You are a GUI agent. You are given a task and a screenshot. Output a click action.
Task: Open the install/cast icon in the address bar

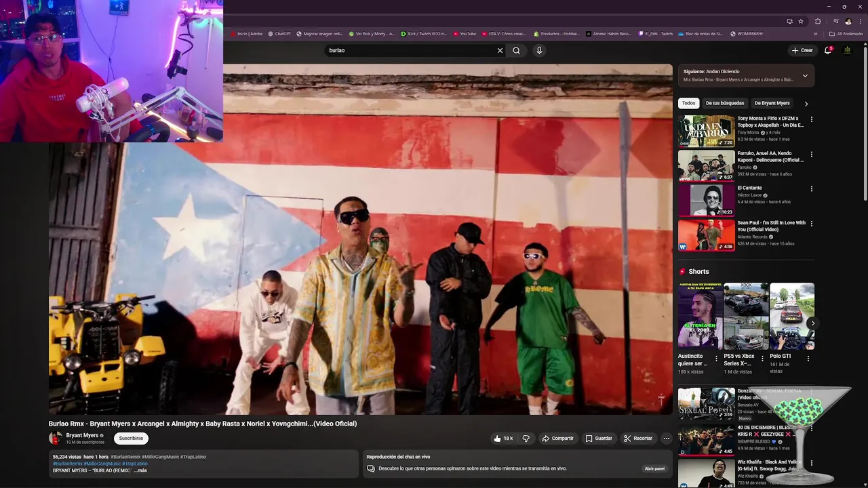click(789, 21)
